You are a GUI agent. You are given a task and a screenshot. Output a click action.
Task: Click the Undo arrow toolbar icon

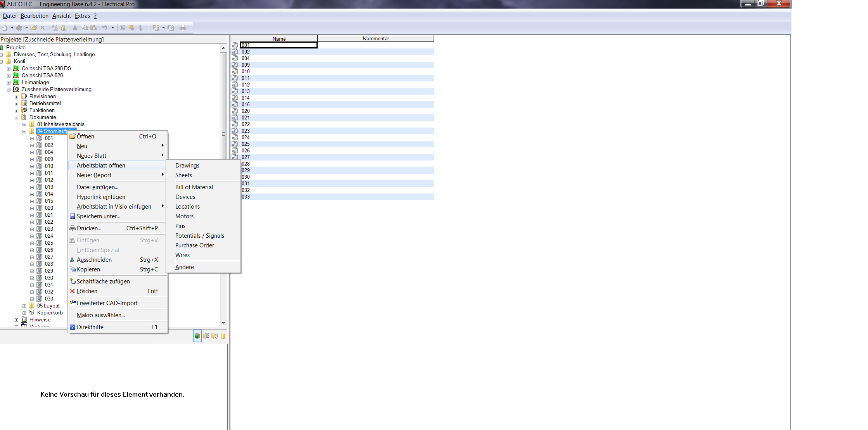105,28
